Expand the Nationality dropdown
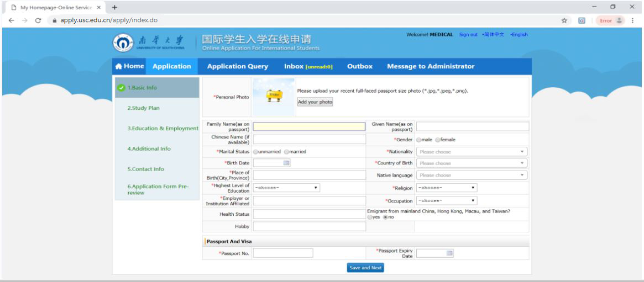 point(472,152)
